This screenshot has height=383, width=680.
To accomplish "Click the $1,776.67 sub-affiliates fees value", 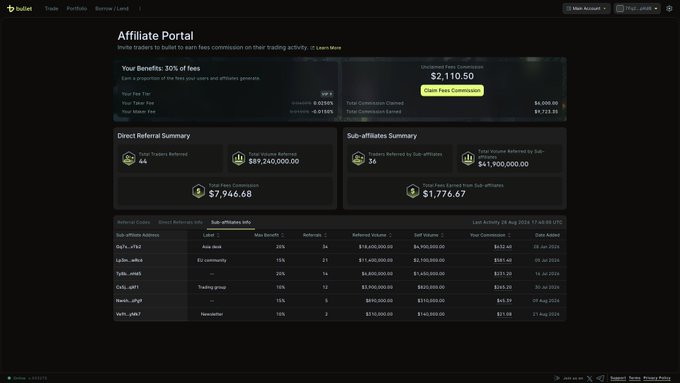I will point(444,194).
